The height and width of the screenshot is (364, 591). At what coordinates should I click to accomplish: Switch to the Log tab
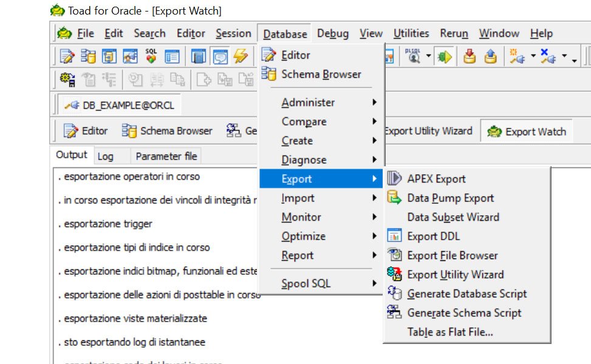105,156
